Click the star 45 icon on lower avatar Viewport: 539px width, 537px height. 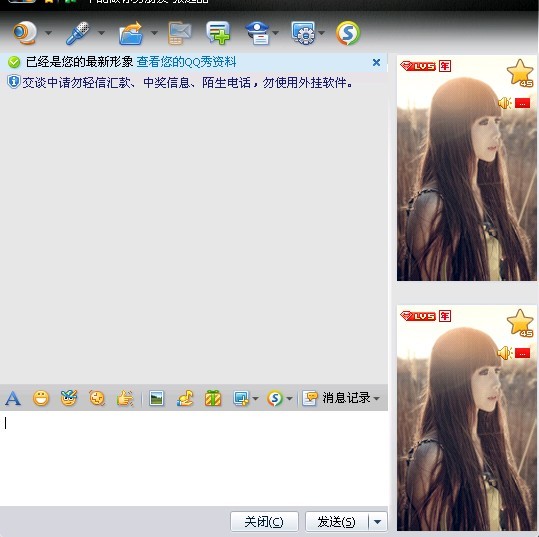point(520,322)
